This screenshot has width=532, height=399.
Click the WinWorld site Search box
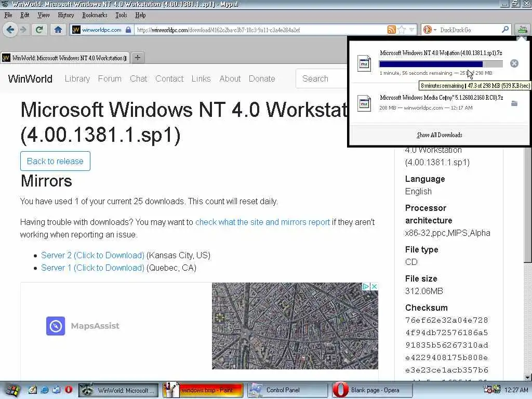[322, 79]
